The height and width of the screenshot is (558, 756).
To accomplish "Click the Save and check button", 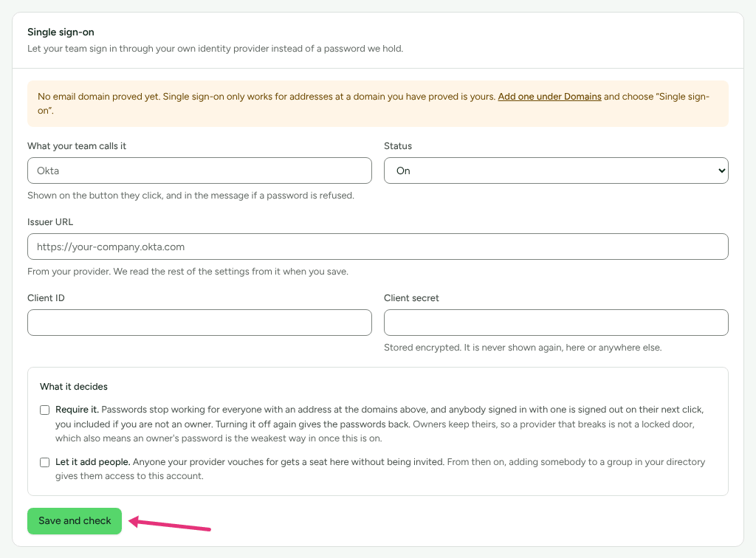I will [75, 521].
